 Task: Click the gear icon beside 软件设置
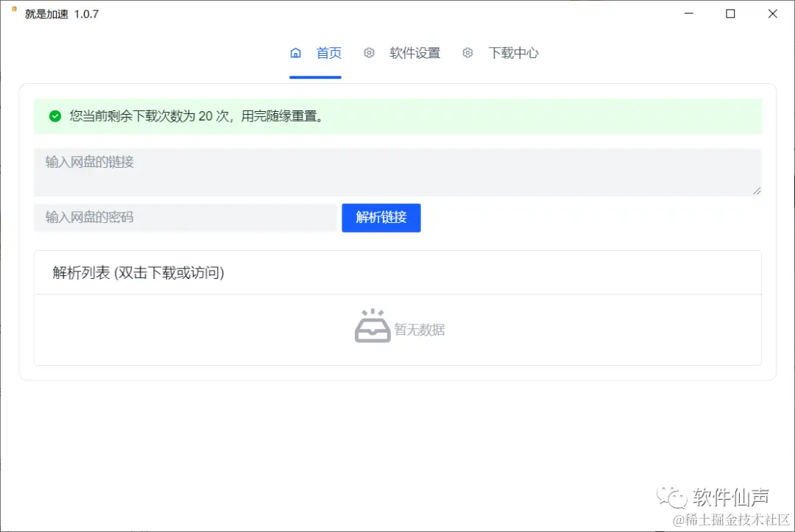click(x=369, y=53)
